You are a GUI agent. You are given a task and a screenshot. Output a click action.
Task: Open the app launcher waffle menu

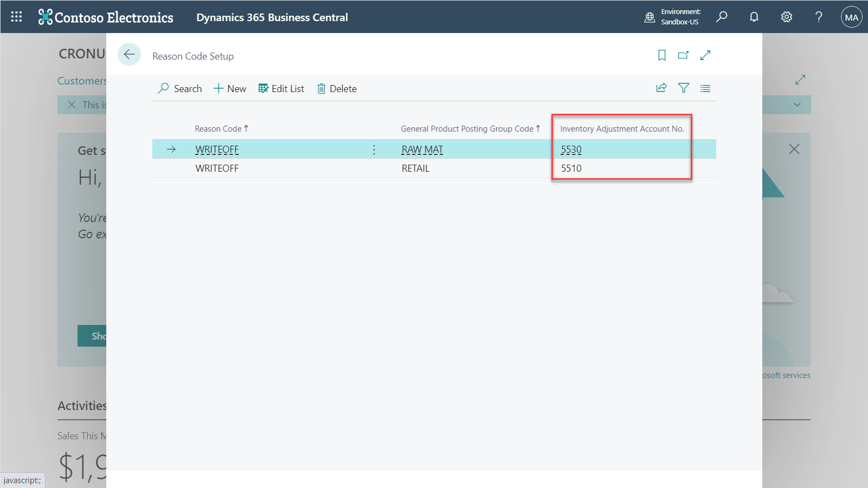point(16,17)
